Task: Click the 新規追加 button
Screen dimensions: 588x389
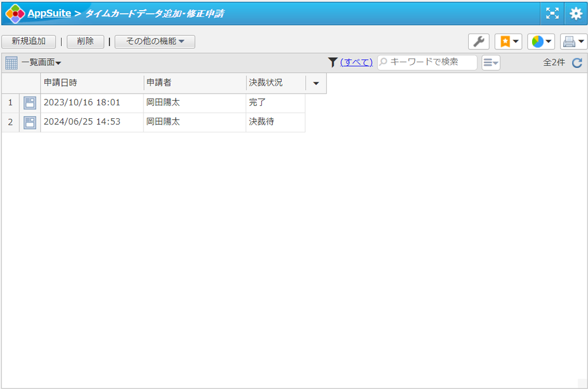Action: [x=28, y=42]
